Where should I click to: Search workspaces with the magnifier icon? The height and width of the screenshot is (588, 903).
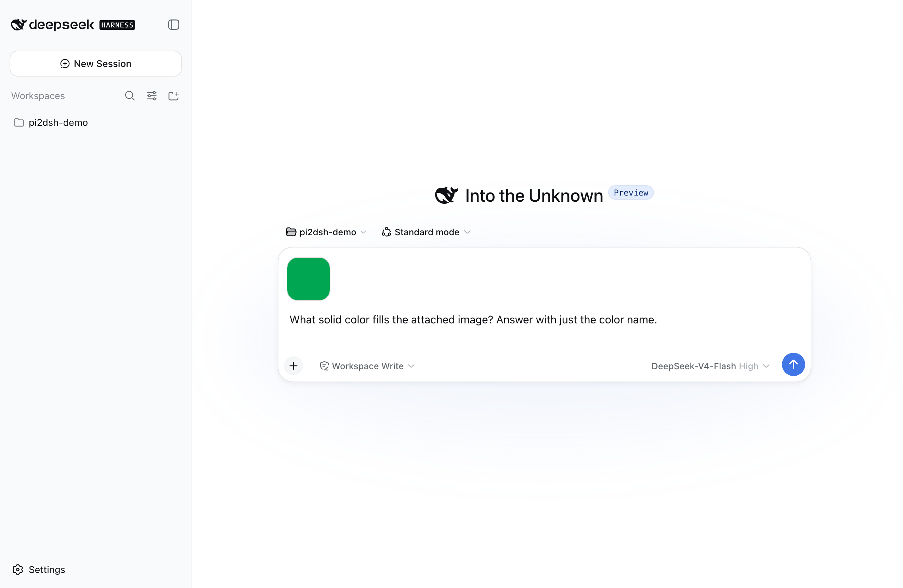click(x=130, y=95)
